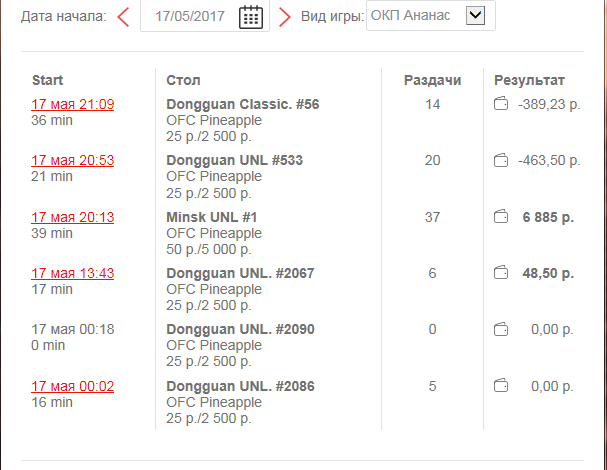Open session link 17 мая 20:13
Viewport: 607px width, 470px height.
pos(73,217)
